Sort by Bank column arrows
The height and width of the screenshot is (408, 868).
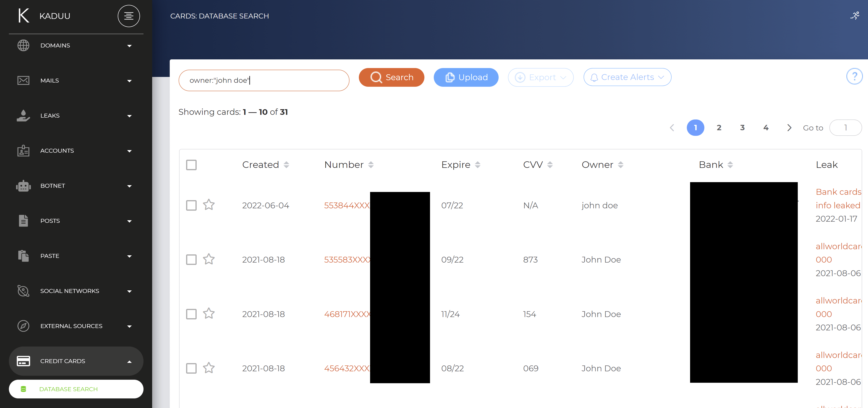coord(730,165)
